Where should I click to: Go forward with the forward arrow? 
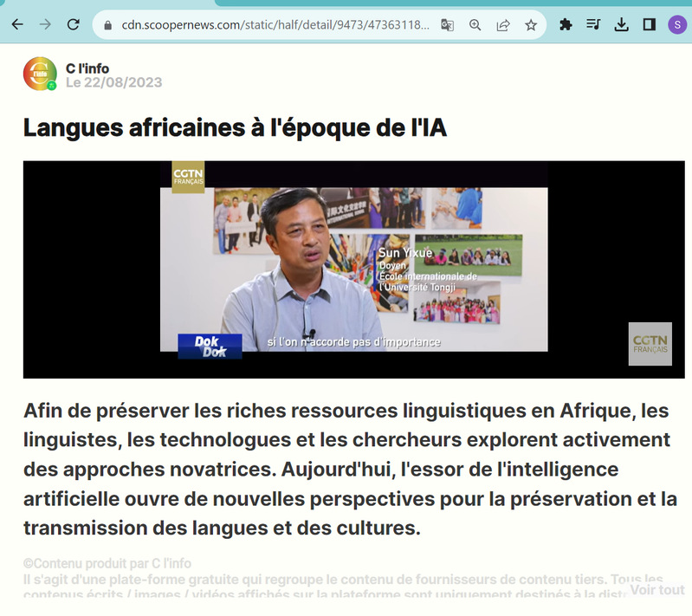point(45,24)
